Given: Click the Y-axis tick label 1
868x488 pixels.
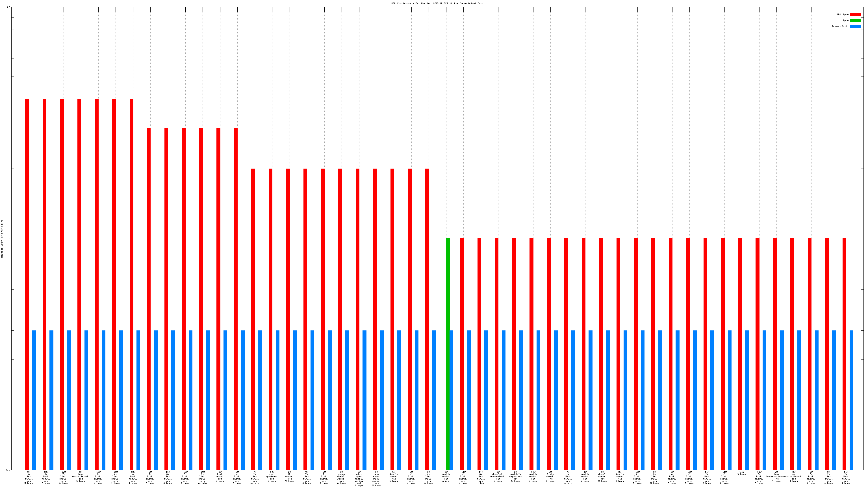Looking at the screenshot, I should (9, 238).
